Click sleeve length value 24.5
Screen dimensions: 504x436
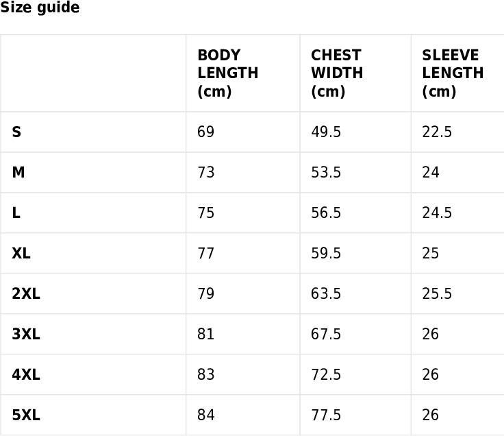click(x=437, y=213)
